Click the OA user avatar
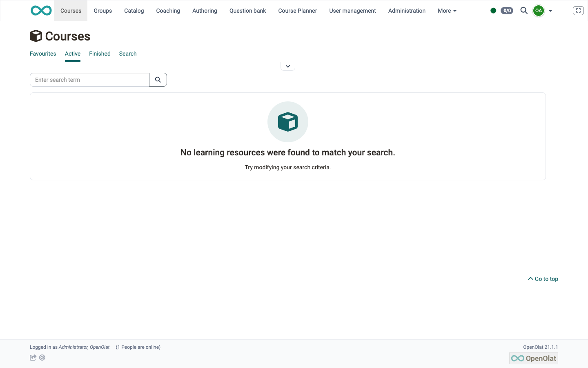 click(539, 11)
